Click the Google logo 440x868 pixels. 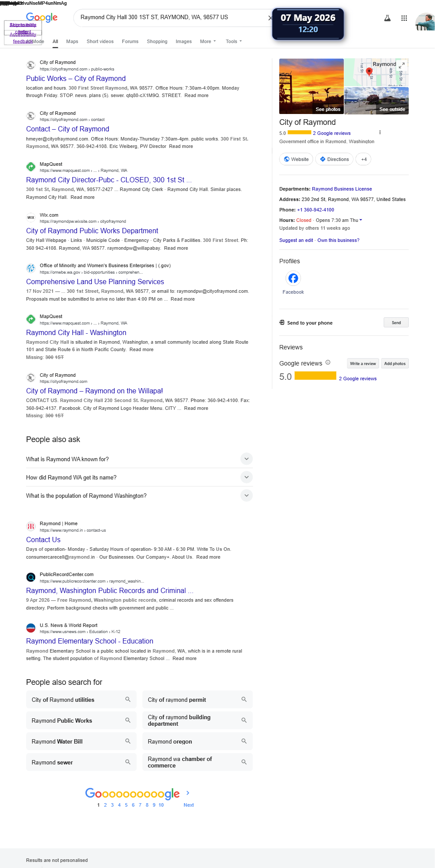click(x=42, y=17)
